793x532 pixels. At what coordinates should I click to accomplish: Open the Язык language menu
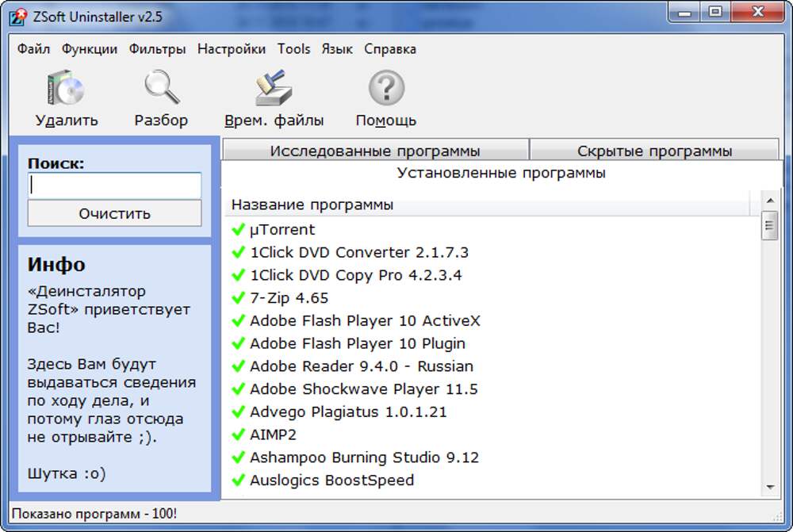pos(337,49)
